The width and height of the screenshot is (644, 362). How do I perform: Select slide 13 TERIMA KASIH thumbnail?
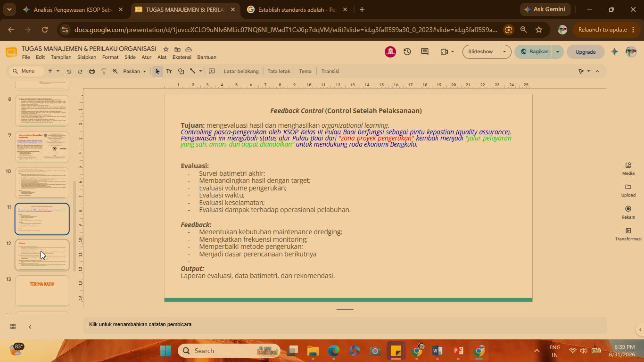[x=42, y=291]
